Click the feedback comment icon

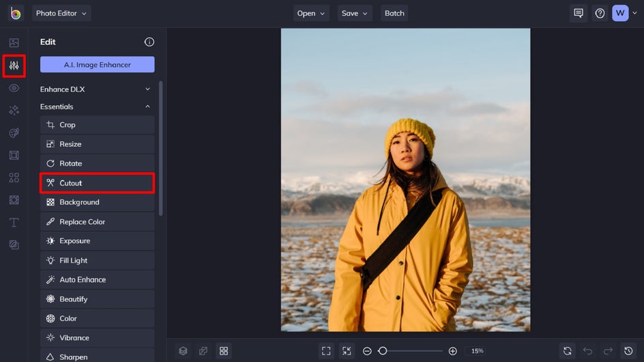[579, 13]
